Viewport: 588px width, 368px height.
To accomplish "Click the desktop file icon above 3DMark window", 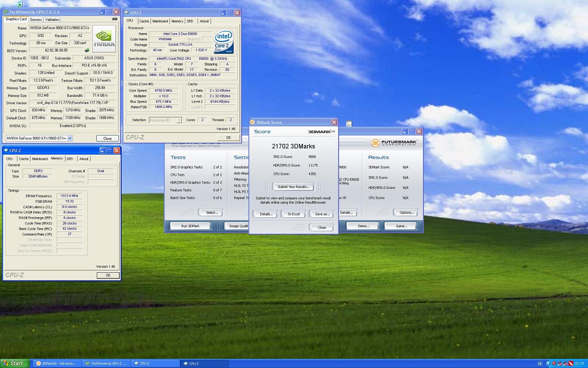I will (x=349, y=123).
